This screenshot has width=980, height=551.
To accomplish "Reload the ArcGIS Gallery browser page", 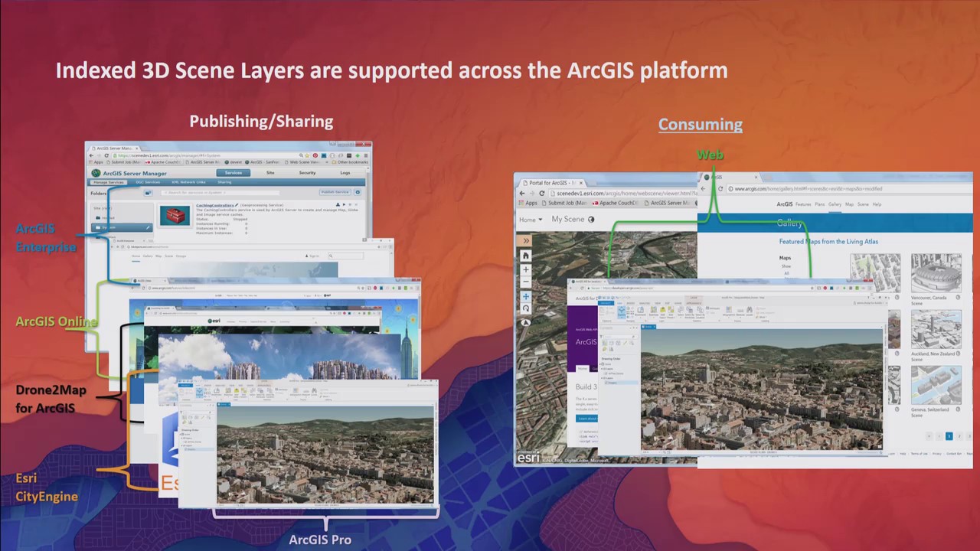I will (720, 188).
